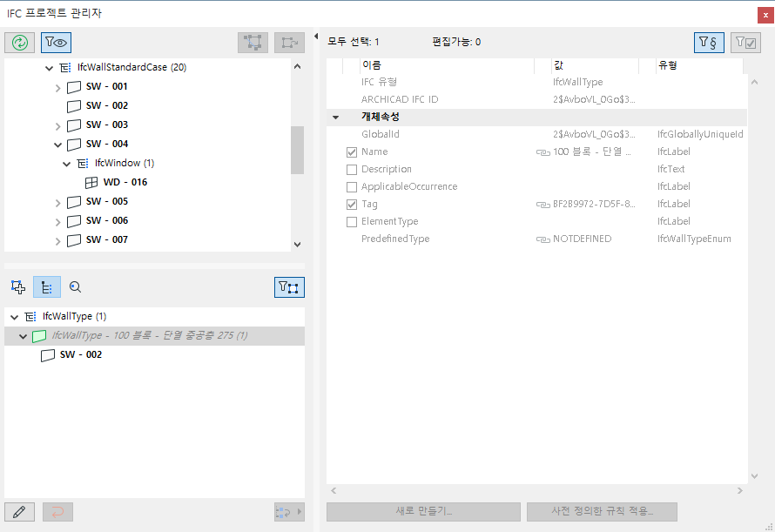This screenshot has height=532, width=775.
Task: Check the Description property checkbox
Action: pos(352,170)
